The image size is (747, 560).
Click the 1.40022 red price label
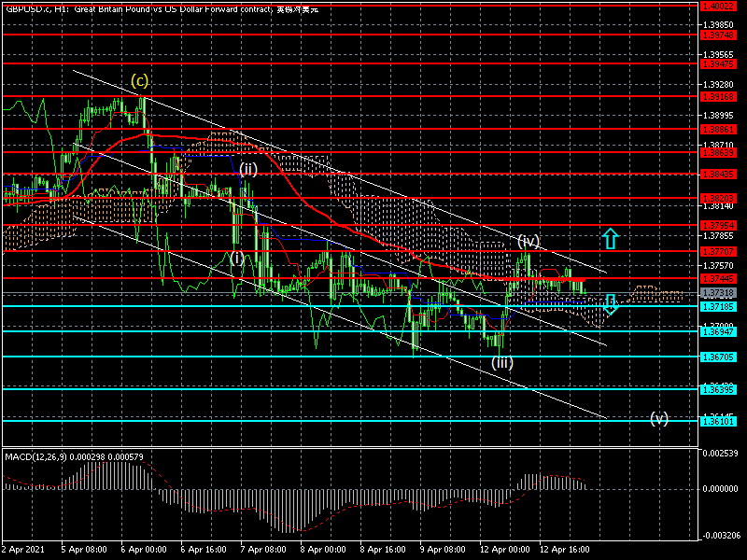pos(718,7)
